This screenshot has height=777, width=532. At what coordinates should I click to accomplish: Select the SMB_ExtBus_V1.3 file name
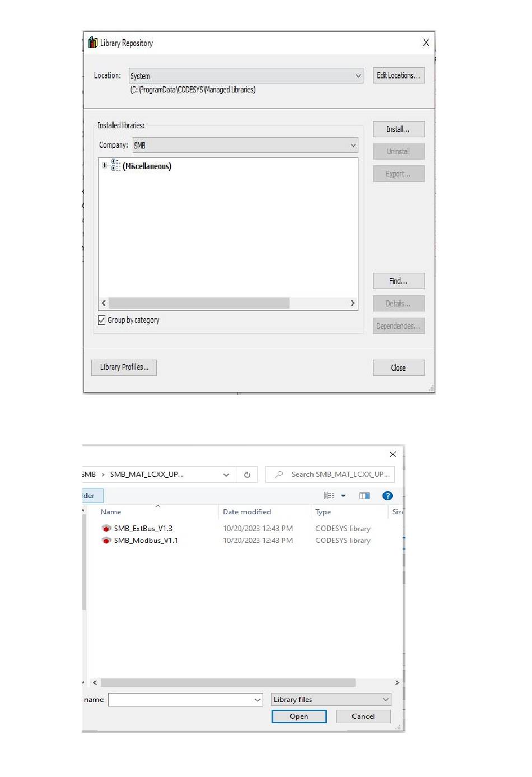click(143, 528)
